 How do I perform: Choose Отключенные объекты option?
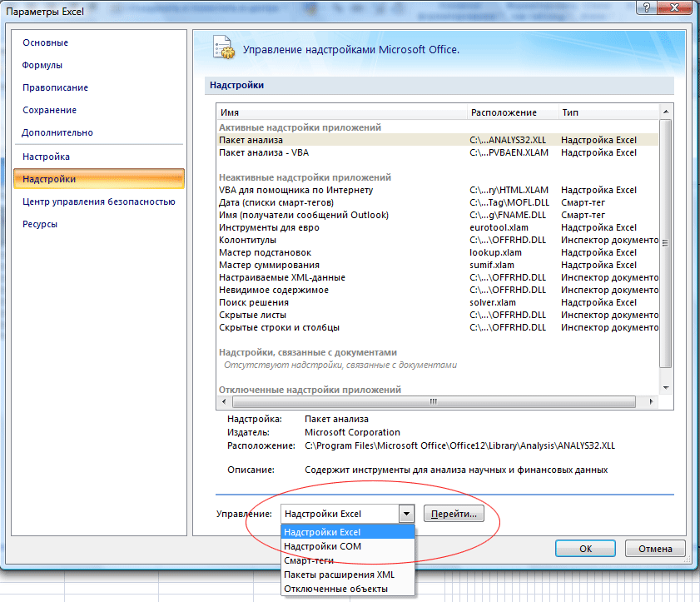[348, 589]
